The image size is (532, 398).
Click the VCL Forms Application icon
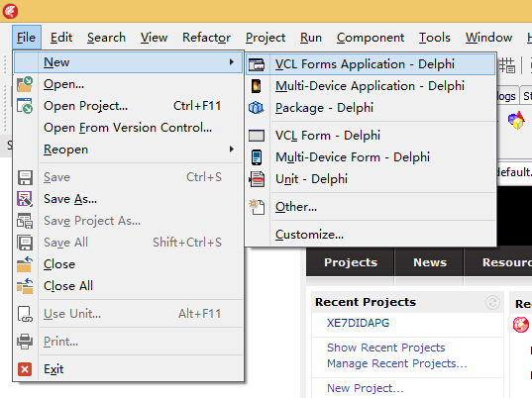click(257, 64)
